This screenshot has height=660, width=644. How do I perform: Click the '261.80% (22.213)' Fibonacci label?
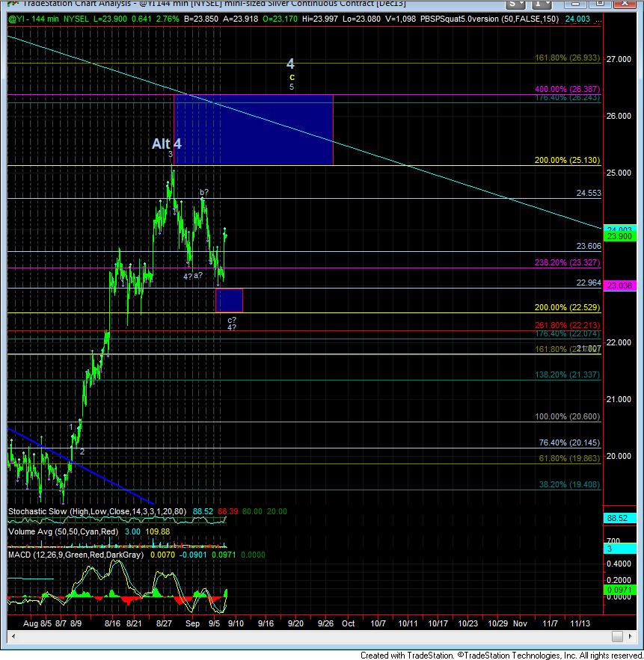568,325
